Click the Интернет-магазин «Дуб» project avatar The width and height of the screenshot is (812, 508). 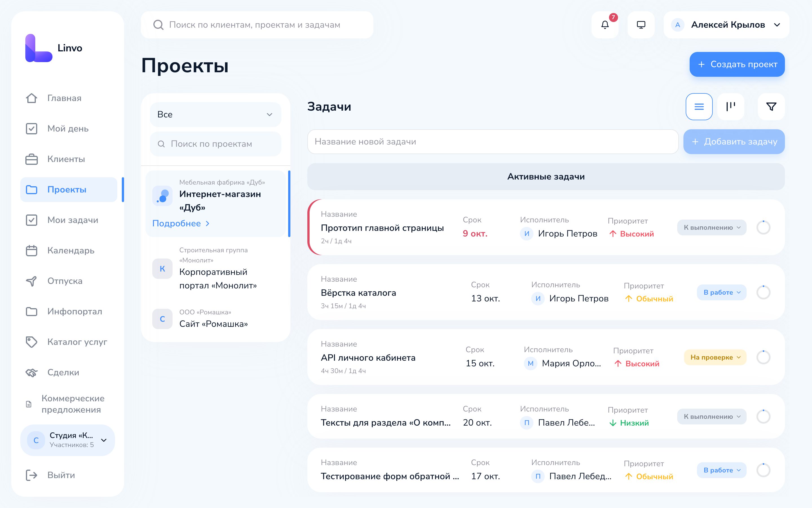pyautogui.click(x=162, y=196)
